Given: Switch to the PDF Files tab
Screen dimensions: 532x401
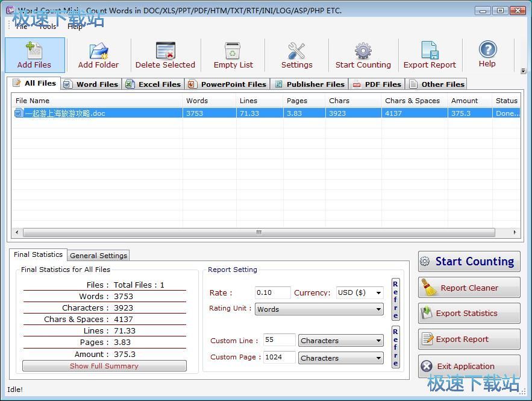Looking at the screenshot, I should pos(377,84).
